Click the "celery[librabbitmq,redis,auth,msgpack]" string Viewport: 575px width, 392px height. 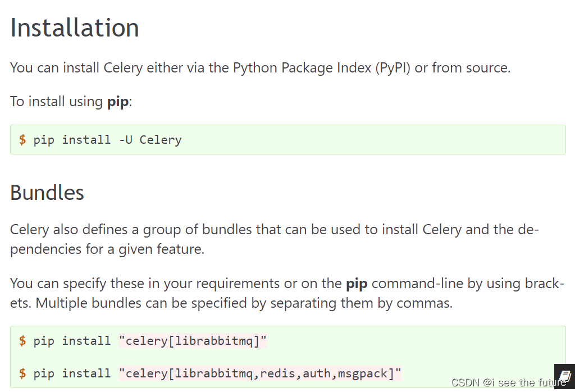point(260,373)
